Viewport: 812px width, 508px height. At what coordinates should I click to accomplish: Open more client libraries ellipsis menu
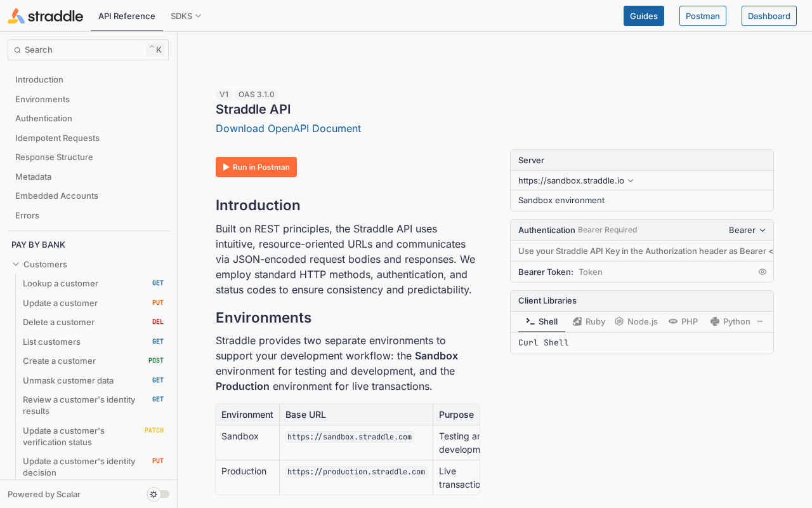(760, 322)
